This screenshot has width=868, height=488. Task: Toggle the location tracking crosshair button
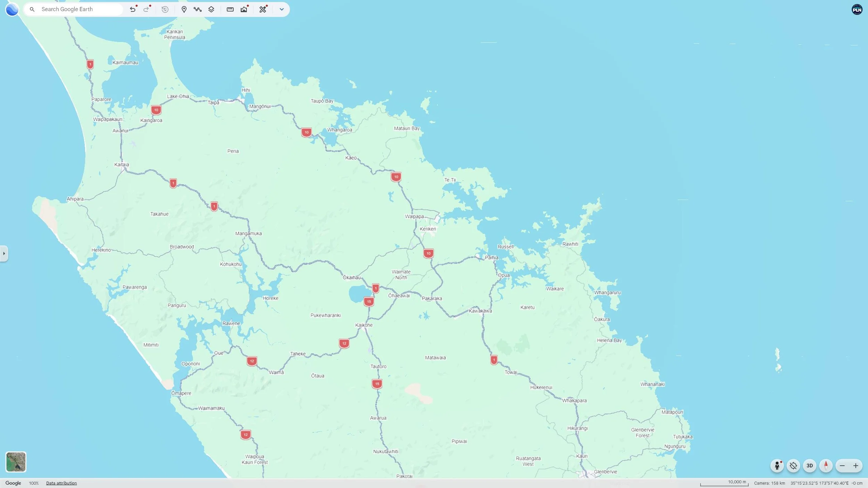(x=793, y=465)
